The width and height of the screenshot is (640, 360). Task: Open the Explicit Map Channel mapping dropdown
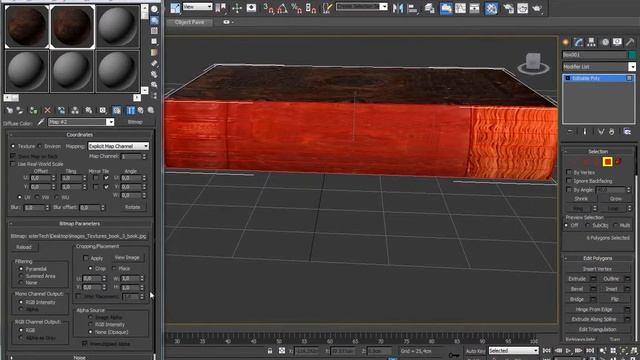(x=118, y=146)
